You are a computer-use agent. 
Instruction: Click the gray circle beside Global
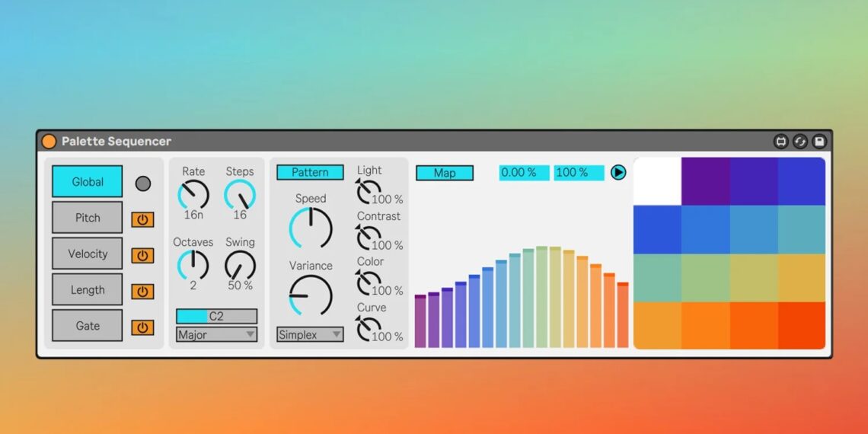(x=142, y=183)
